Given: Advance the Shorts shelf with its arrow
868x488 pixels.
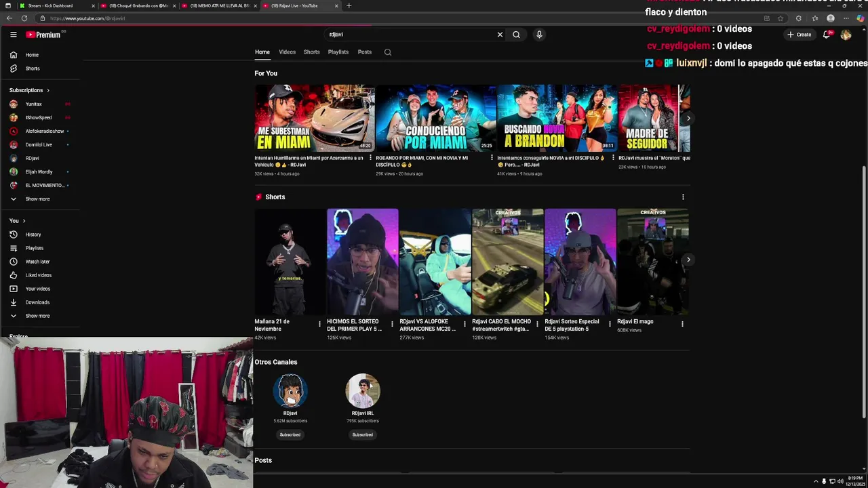Looking at the screenshot, I should (688, 260).
